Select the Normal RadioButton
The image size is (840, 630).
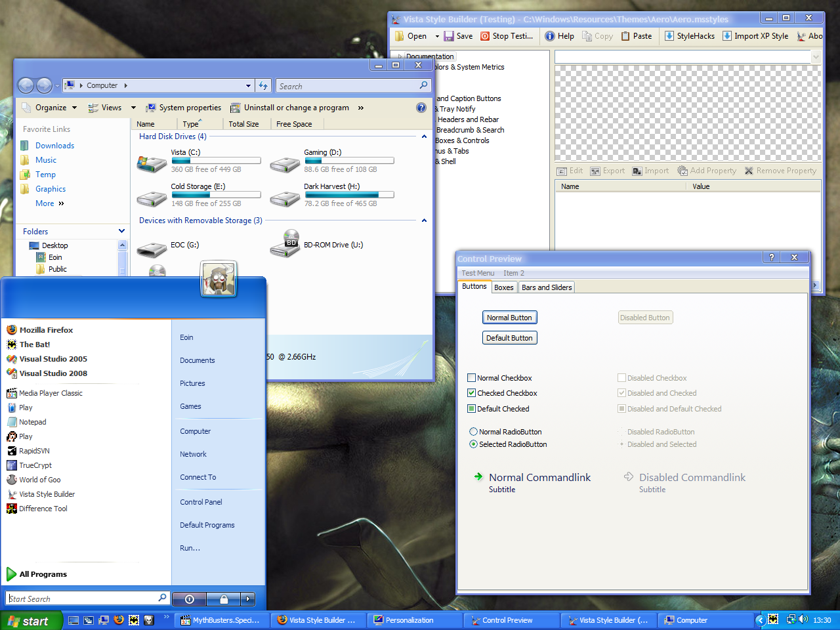click(x=473, y=432)
